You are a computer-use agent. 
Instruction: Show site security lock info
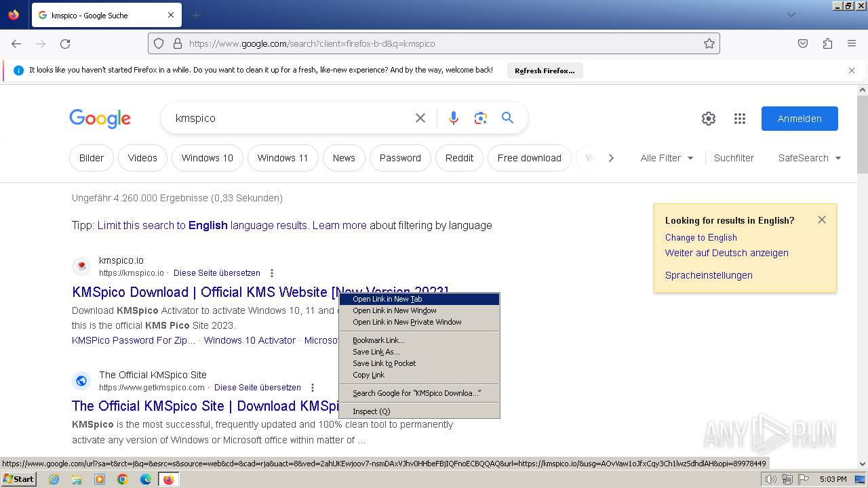(x=178, y=43)
